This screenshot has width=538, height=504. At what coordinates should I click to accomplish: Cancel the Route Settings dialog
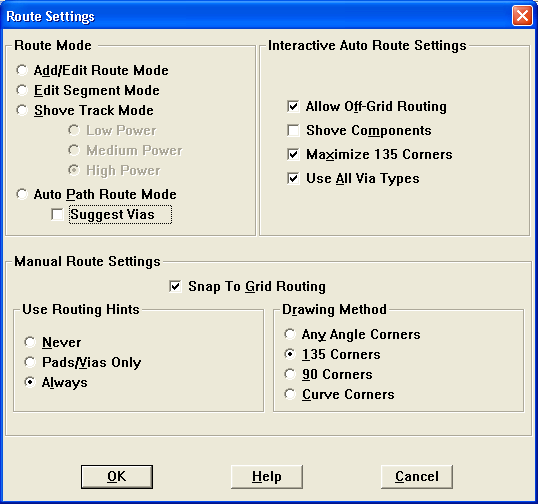click(x=417, y=477)
